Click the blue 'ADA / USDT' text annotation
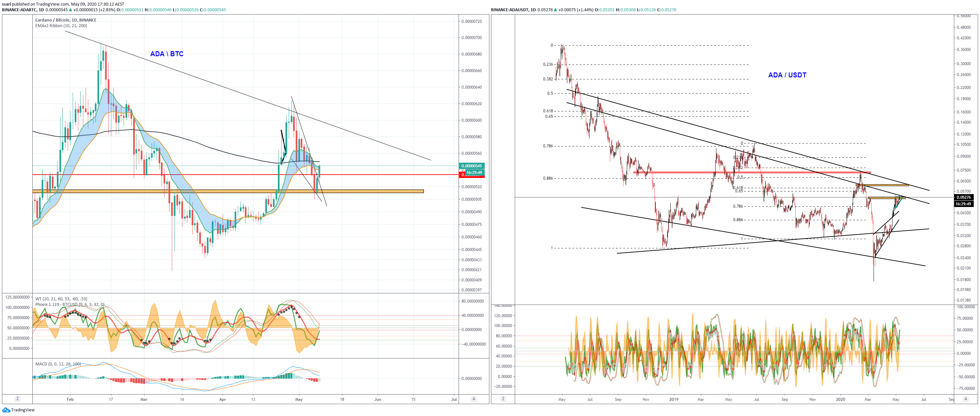980x416 pixels. click(787, 75)
